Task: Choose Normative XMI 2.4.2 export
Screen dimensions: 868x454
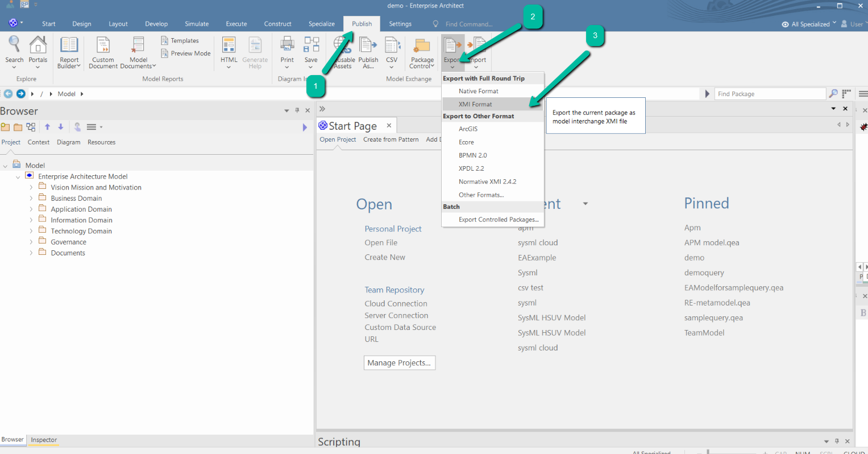Action: pos(493,181)
